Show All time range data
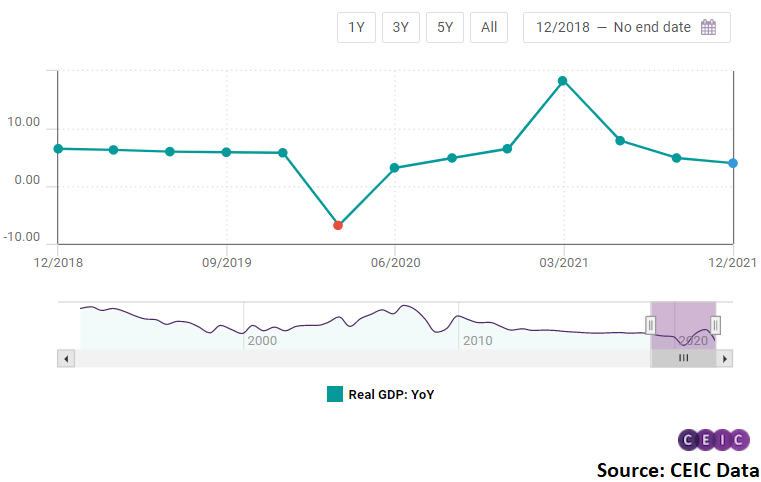761x482 pixels. point(489,27)
